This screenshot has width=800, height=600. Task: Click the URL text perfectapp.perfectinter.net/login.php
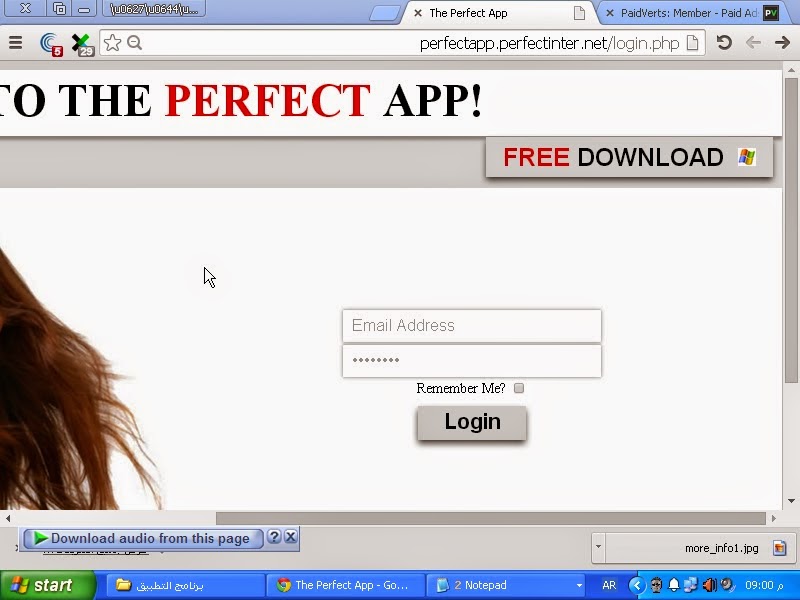[x=549, y=43]
